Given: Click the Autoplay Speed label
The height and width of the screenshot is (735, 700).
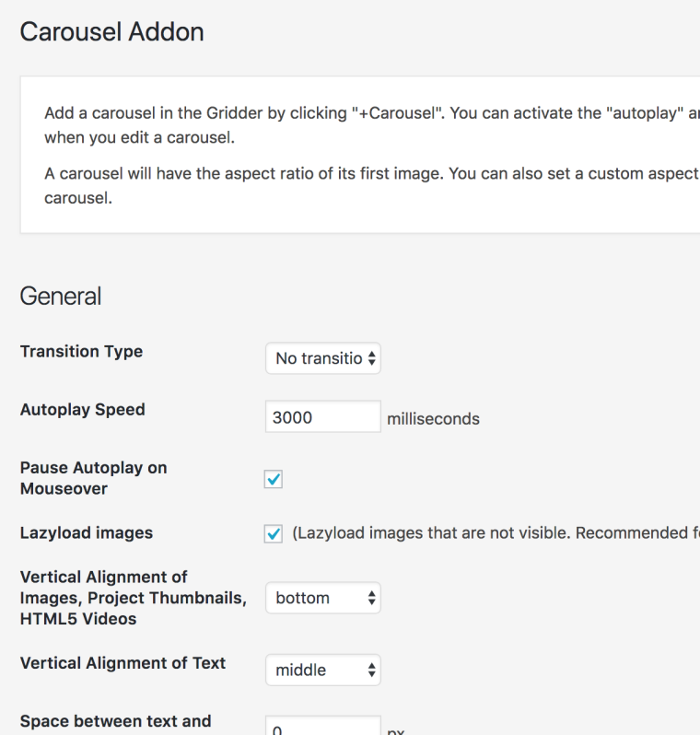Looking at the screenshot, I should tap(82, 410).
